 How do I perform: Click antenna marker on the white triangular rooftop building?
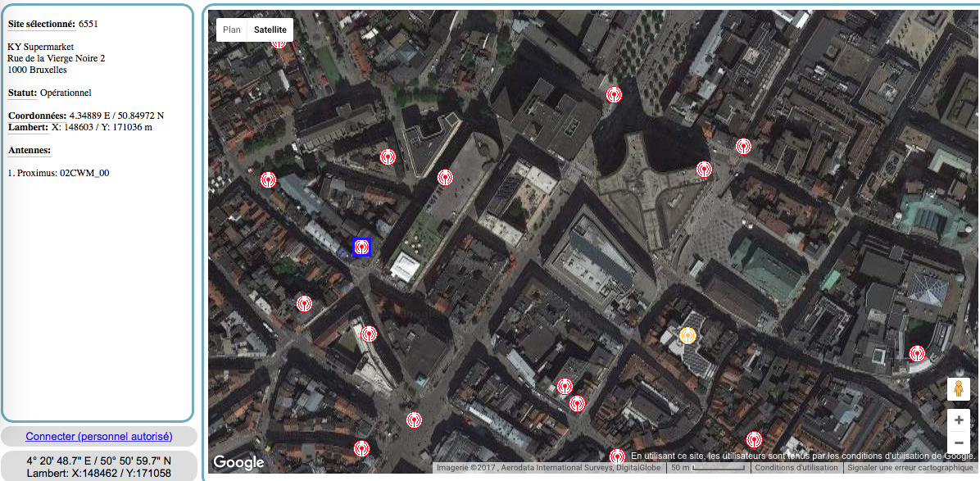369,334
